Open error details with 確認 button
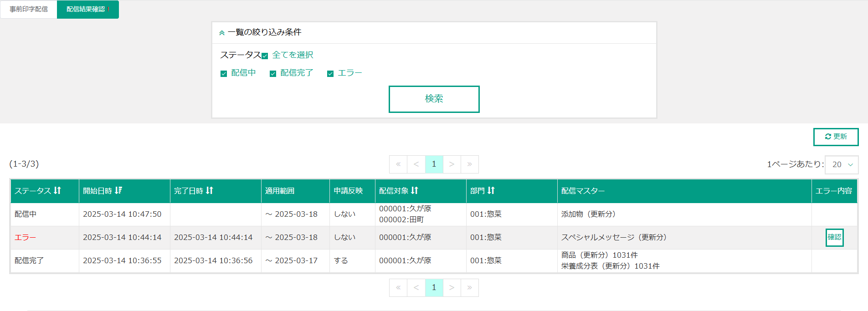This screenshot has width=868, height=311. (834, 237)
